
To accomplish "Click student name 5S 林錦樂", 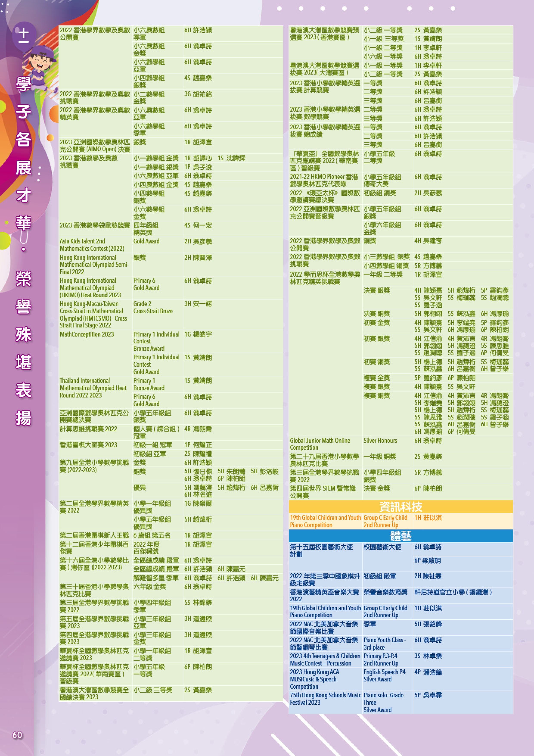I will [198, 603].
